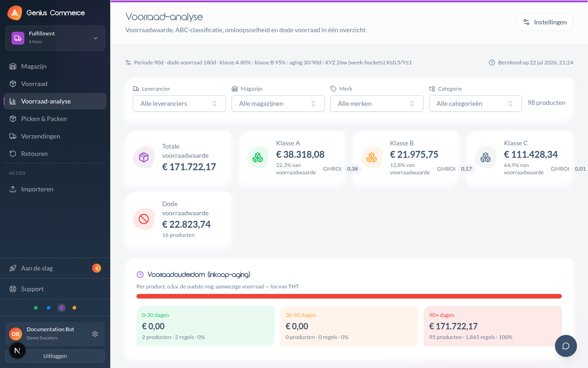Open Picken & Packen page

pyautogui.click(x=55, y=119)
